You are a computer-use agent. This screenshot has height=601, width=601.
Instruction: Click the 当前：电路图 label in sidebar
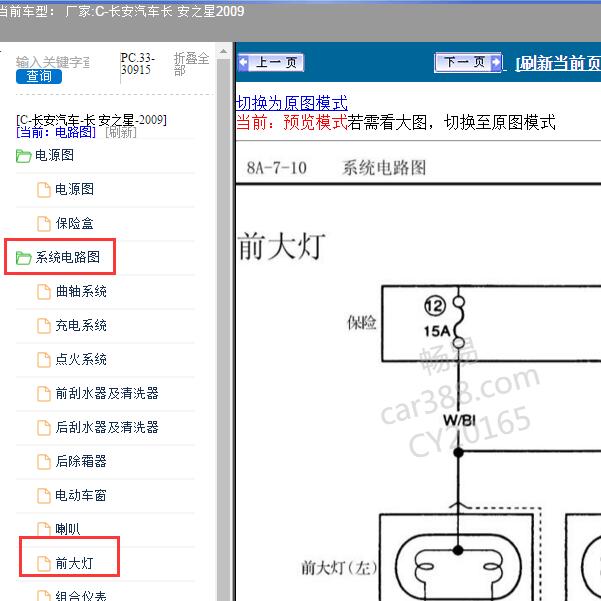click(56, 132)
